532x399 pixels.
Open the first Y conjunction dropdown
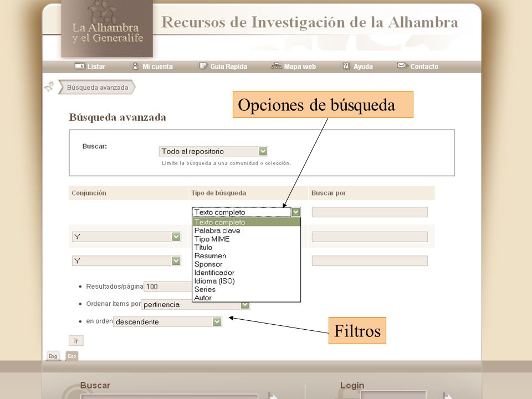pyautogui.click(x=126, y=237)
